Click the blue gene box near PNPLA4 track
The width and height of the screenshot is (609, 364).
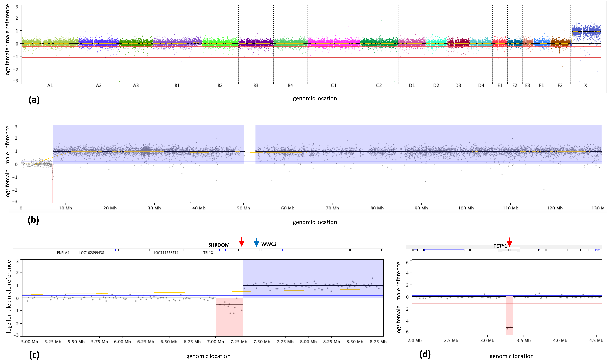coord(124,250)
